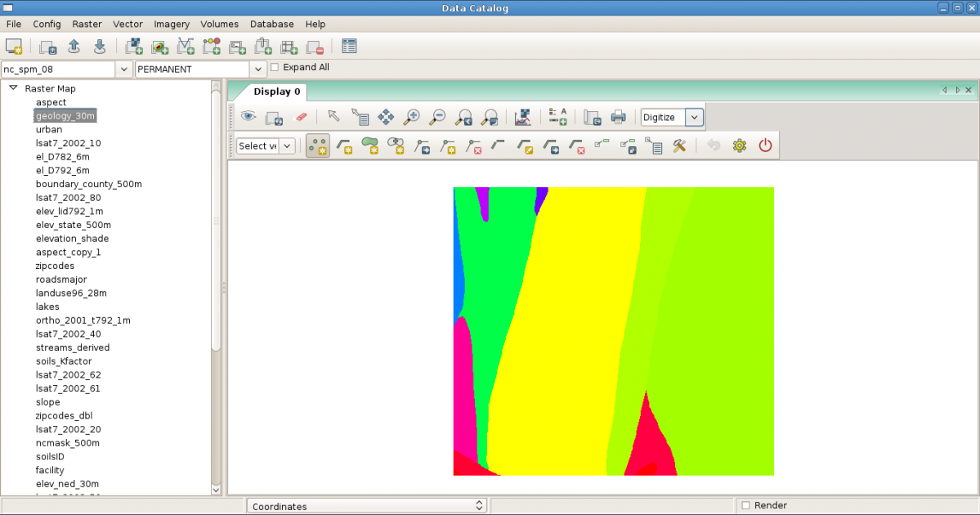The height and width of the screenshot is (515, 980).
Task: Select the Pan tool
Action: [x=386, y=117]
